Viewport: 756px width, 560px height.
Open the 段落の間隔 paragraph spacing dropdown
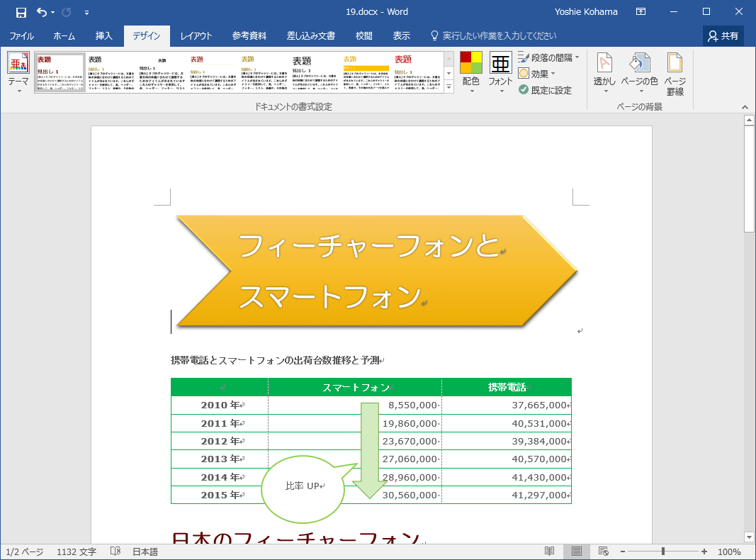click(548, 58)
